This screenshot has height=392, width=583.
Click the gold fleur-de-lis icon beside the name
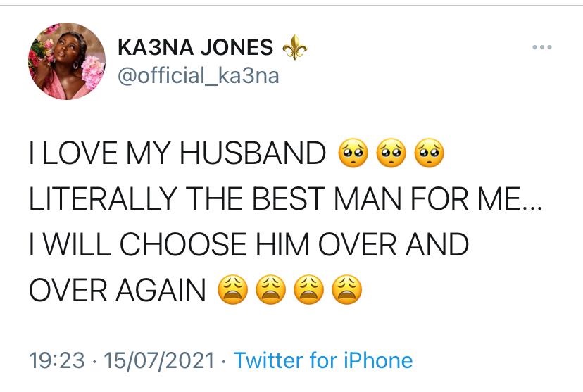click(x=294, y=48)
